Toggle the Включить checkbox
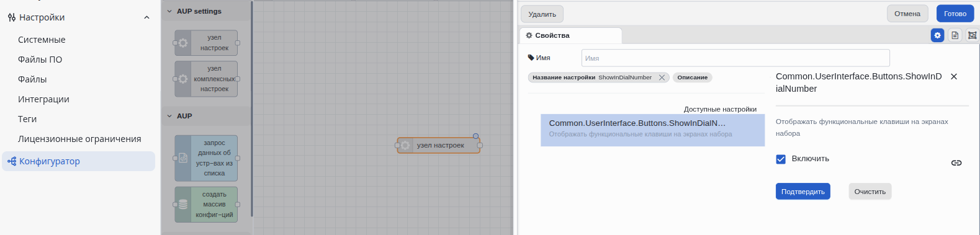This screenshot has width=980, height=235. (781, 159)
